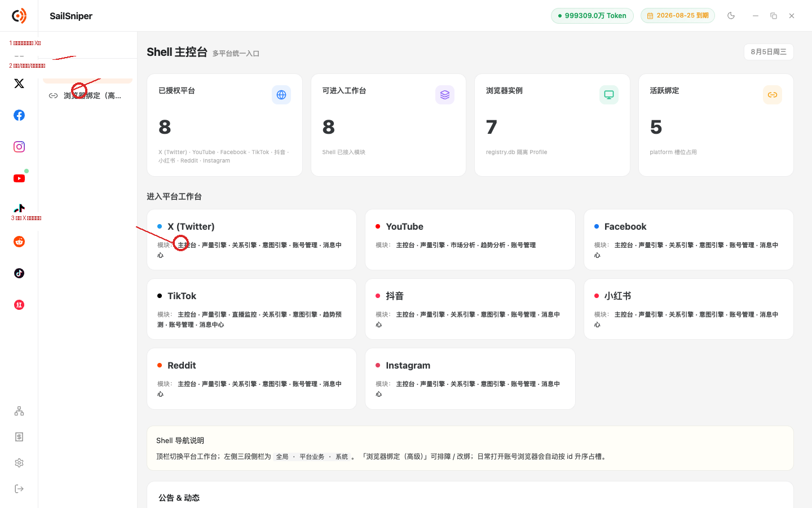
Task: Enter the Instagram workspace card
Action: tap(470, 379)
